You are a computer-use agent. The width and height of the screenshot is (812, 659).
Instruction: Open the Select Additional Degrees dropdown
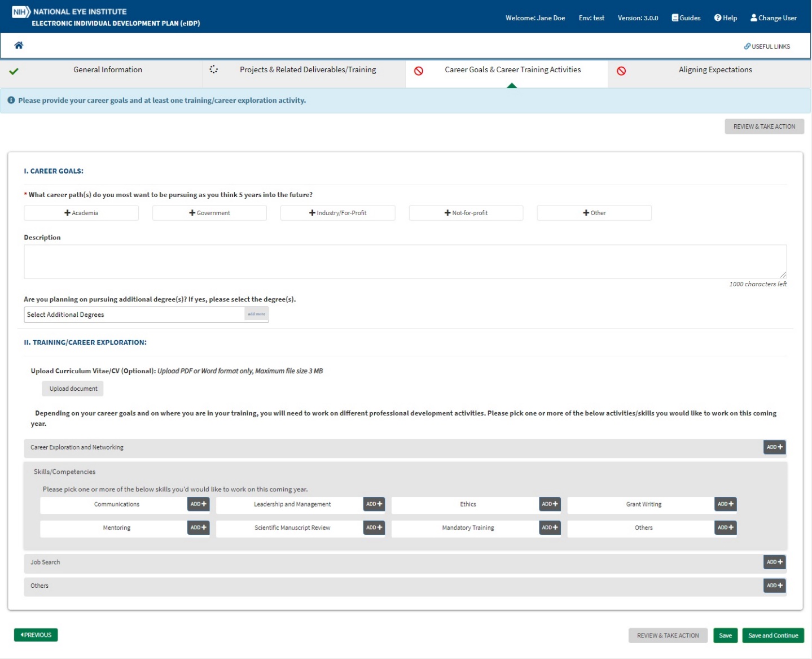point(134,315)
